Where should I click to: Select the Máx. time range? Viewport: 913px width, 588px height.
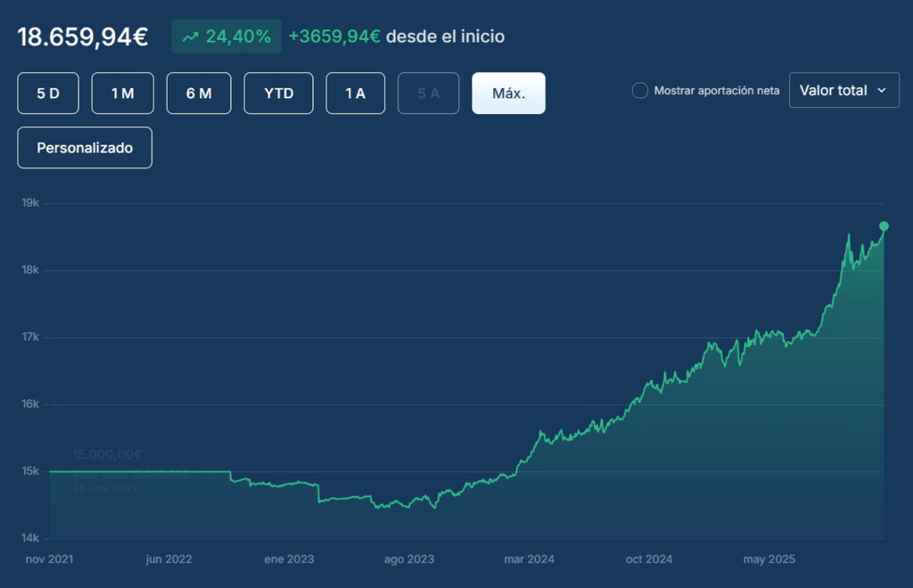[508, 94]
